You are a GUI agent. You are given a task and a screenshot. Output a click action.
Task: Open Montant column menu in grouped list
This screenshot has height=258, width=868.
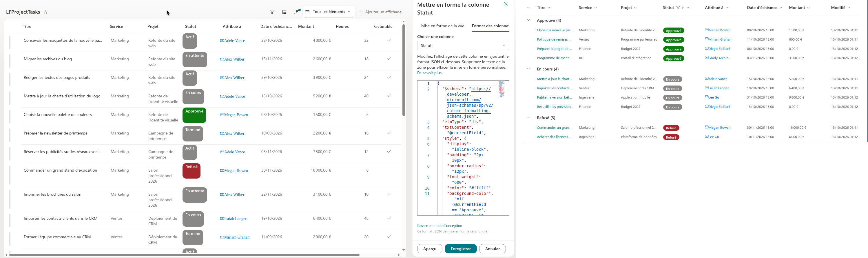click(808, 8)
